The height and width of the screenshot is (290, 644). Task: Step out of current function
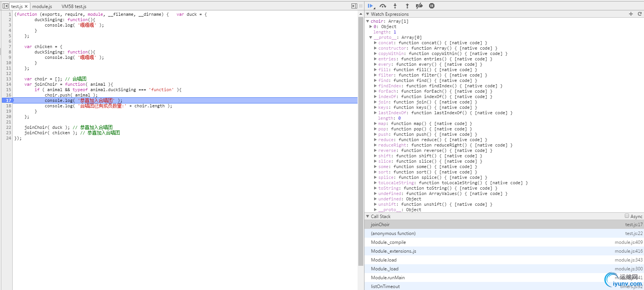coord(407,6)
